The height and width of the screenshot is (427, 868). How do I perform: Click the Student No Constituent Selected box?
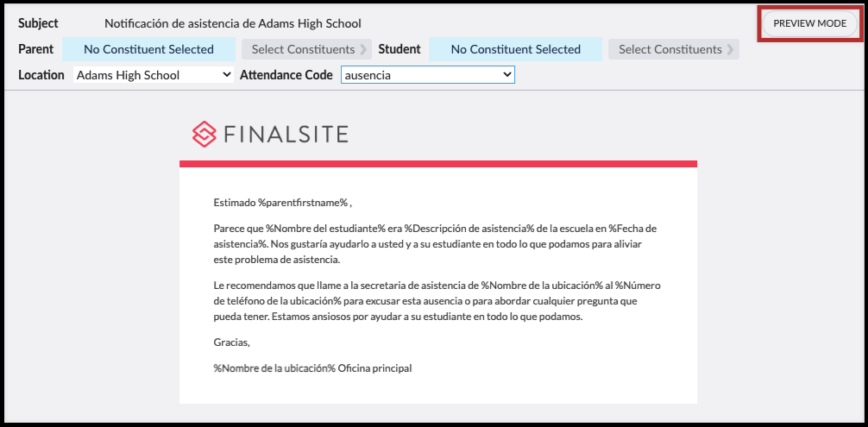[x=515, y=49]
